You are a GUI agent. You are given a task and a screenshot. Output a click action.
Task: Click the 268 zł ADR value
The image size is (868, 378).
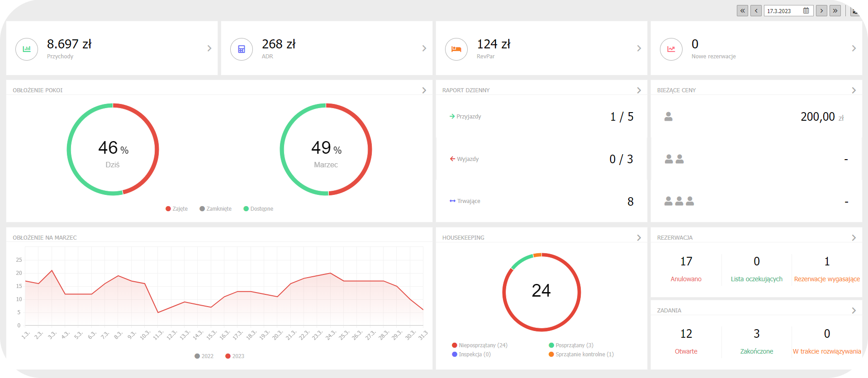tap(279, 44)
